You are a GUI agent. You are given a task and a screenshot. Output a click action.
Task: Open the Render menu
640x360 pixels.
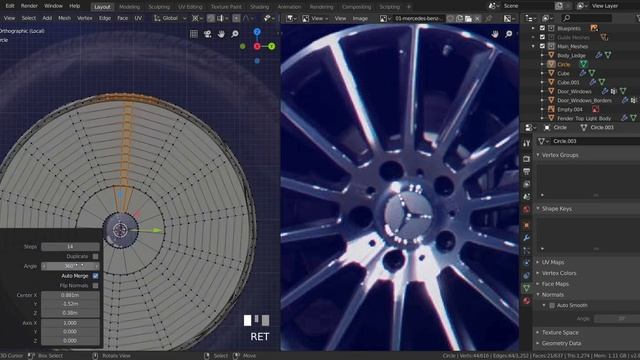click(29, 6)
